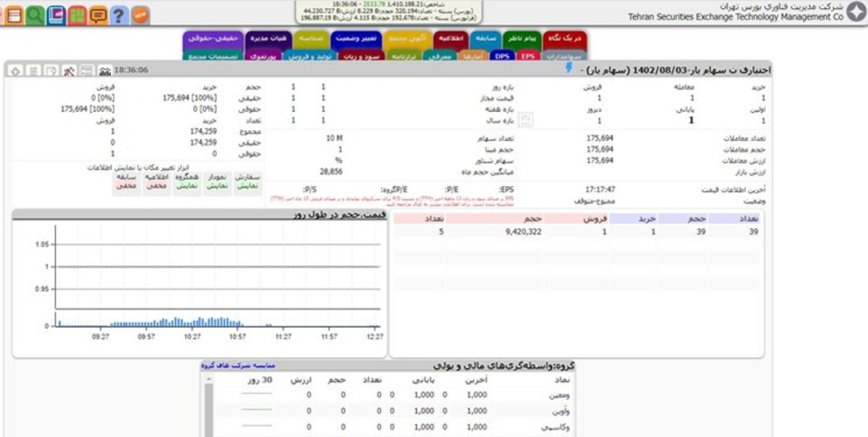
Task: Click the monthly average volume 28,856
Action: click(x=331, y=171)
